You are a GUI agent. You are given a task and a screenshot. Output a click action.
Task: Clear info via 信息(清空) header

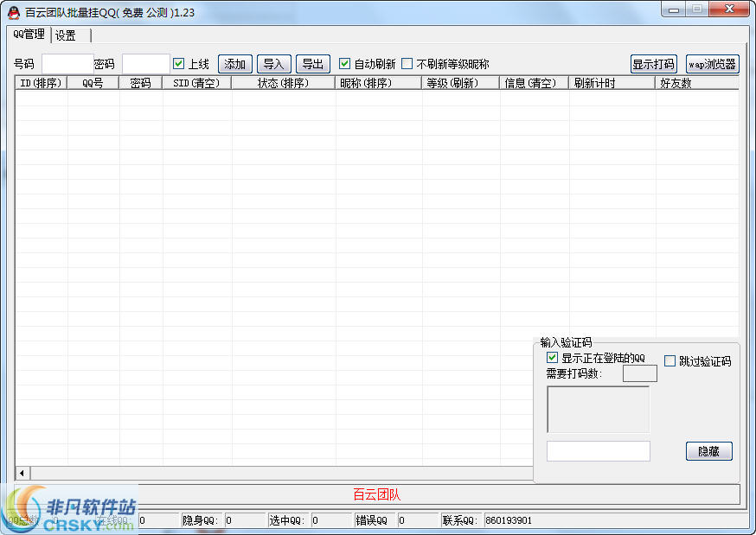[x=535, y=83]
